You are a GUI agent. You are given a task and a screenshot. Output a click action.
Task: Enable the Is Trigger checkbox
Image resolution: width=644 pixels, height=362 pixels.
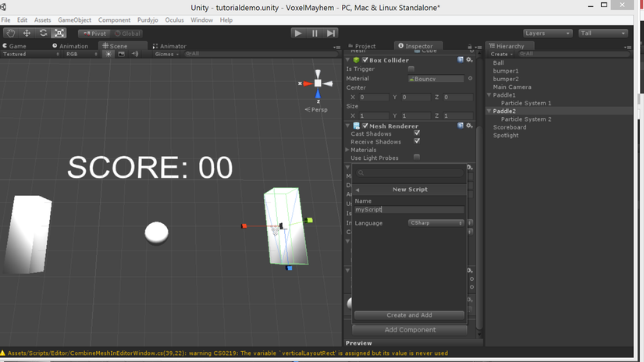click(411, 69)
